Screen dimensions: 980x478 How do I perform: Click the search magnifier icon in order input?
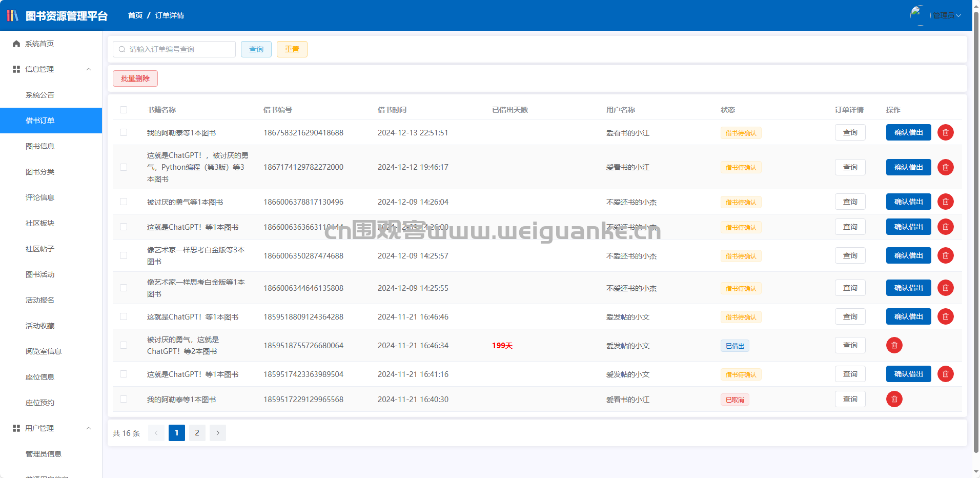[122, 49]
